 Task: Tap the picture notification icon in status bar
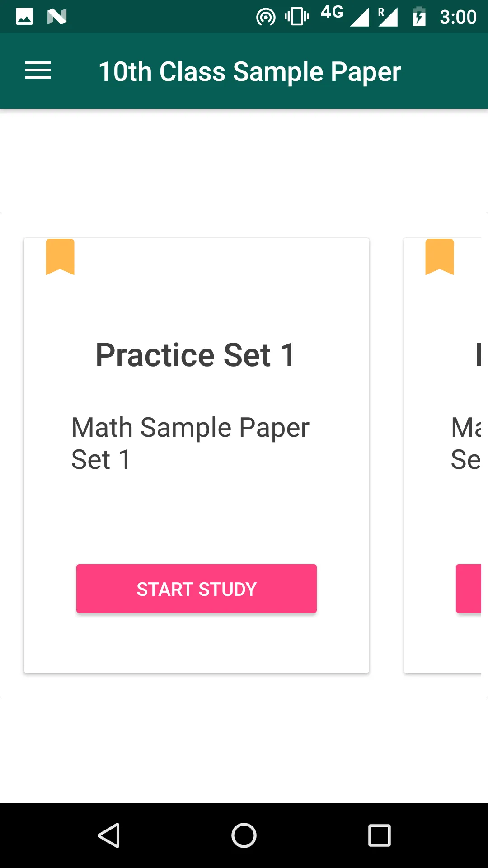click(x=24, y=17)
